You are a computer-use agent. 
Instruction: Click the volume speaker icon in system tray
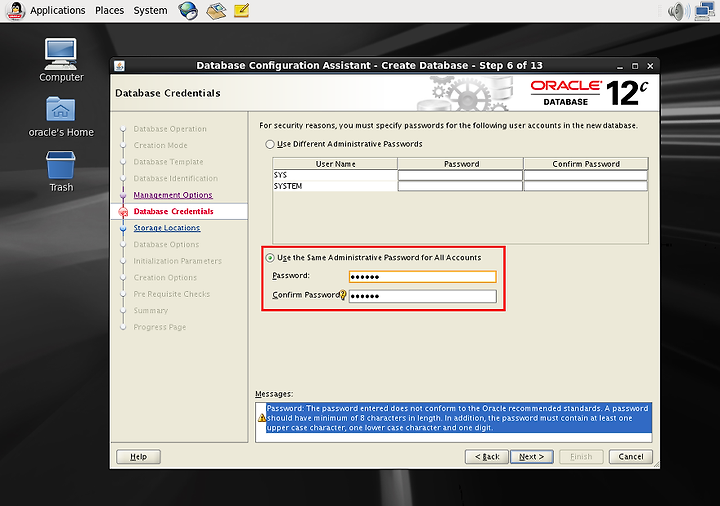click(679, 11)
